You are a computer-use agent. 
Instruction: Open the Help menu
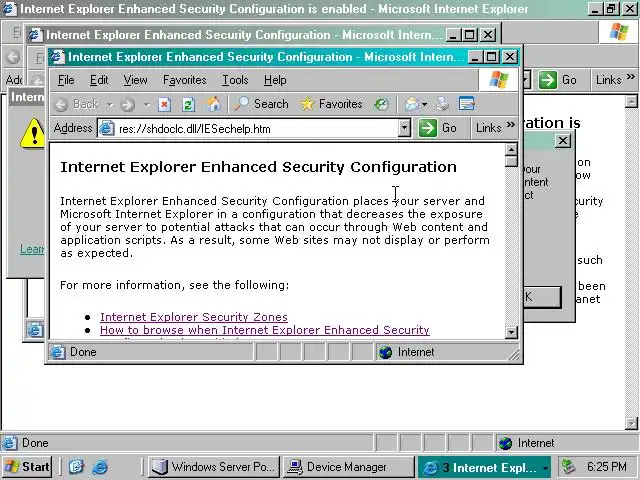275,80
